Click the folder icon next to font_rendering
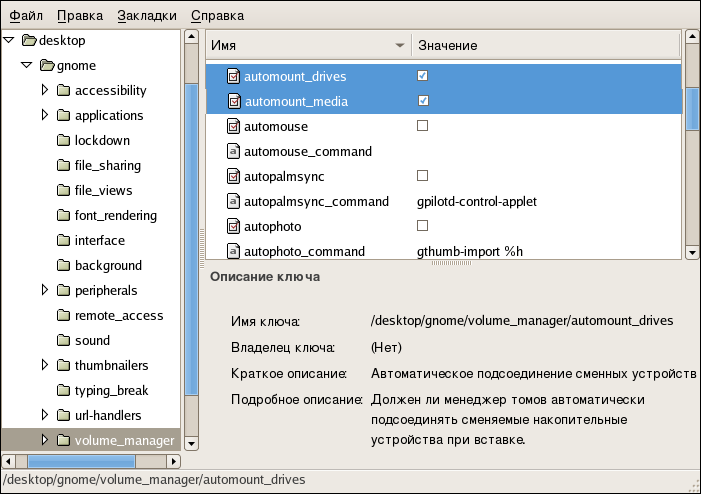Screen dimensions: 701x494 click(63, 216)
